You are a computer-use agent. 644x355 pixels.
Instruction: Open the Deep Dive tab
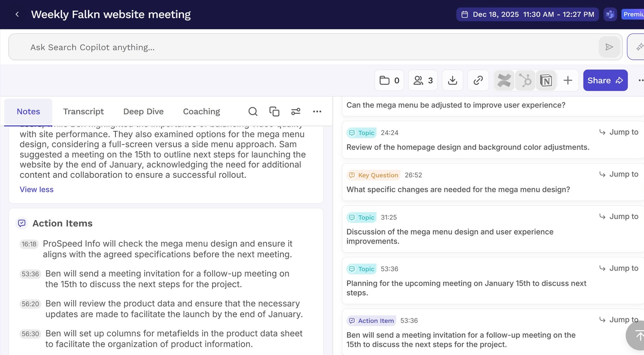[143, 112]
